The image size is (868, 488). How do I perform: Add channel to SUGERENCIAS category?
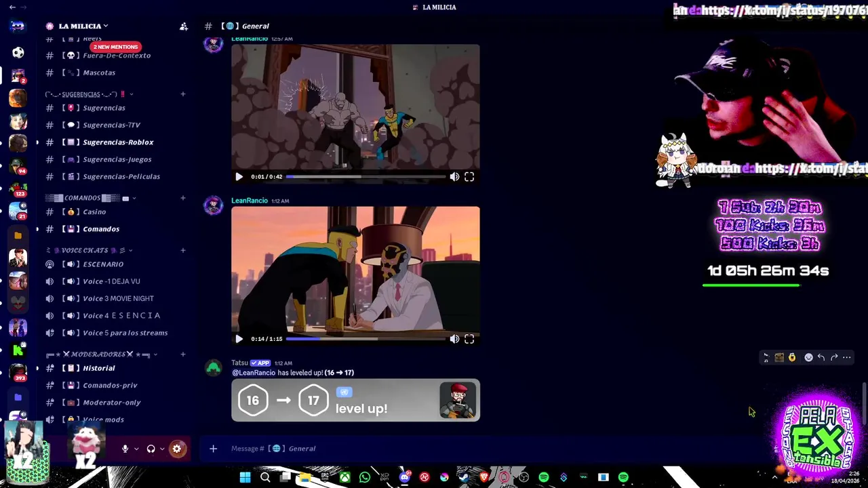[x=182, y=94]
